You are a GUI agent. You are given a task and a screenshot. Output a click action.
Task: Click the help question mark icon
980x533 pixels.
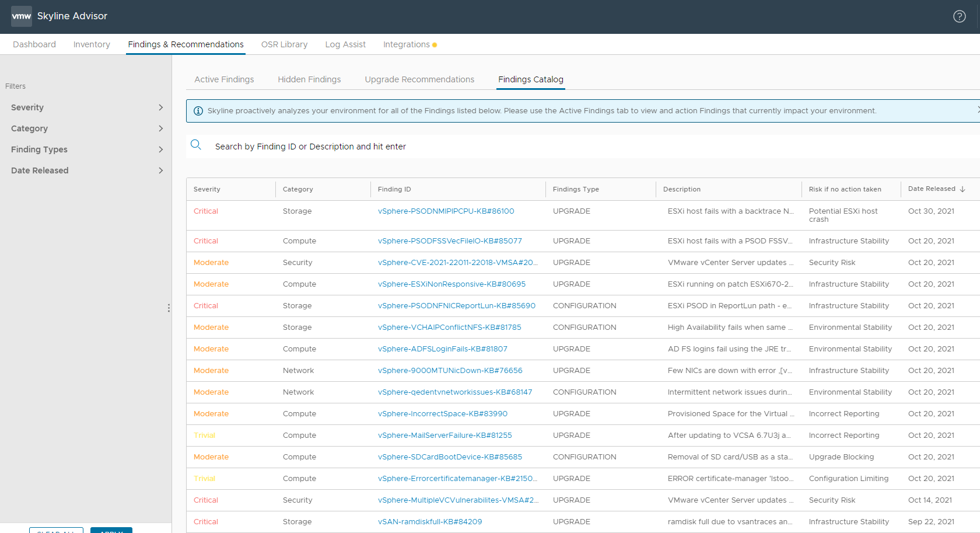959,16
